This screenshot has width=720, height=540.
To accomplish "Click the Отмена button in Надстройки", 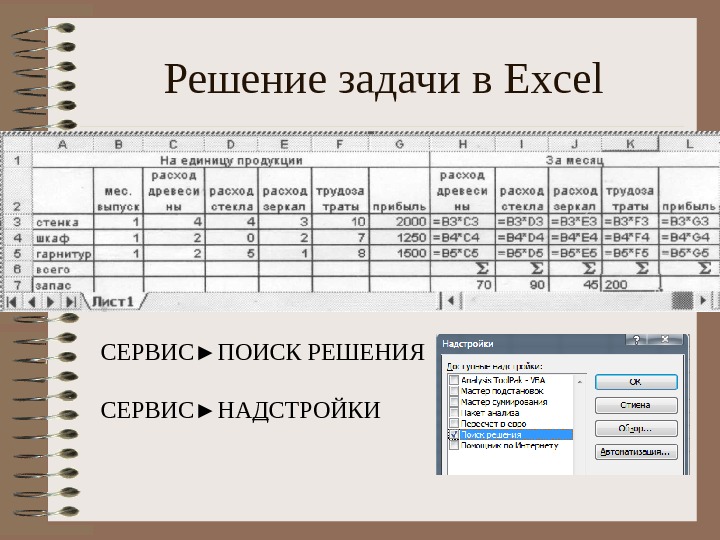I will coord(636,405).
